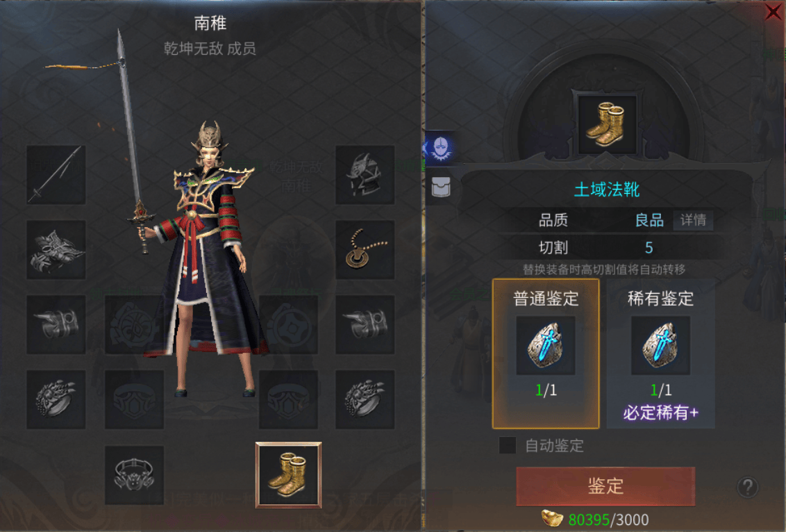Select the belt equipment slot

pyautogui.click(x=134, y=475)
